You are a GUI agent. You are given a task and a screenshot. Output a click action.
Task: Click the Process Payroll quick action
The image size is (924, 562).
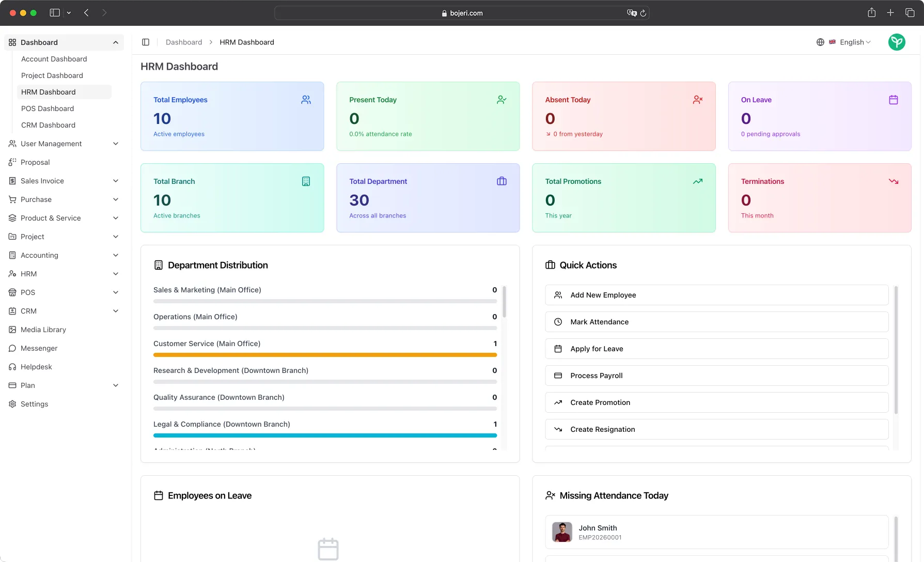[x=716, y=376]
